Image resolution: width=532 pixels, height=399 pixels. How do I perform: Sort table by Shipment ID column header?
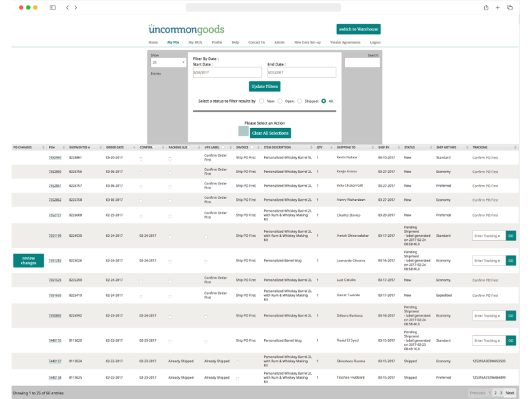click(85, 147)
